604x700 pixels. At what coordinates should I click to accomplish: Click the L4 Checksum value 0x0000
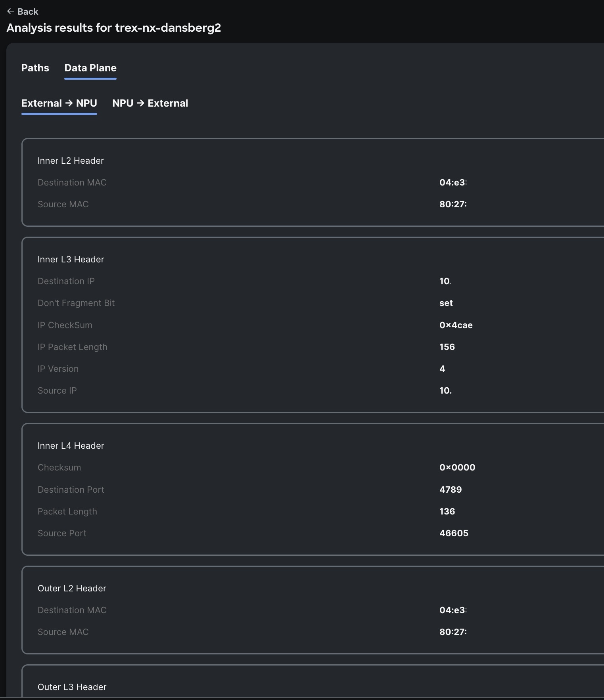[x=457, y=467]
